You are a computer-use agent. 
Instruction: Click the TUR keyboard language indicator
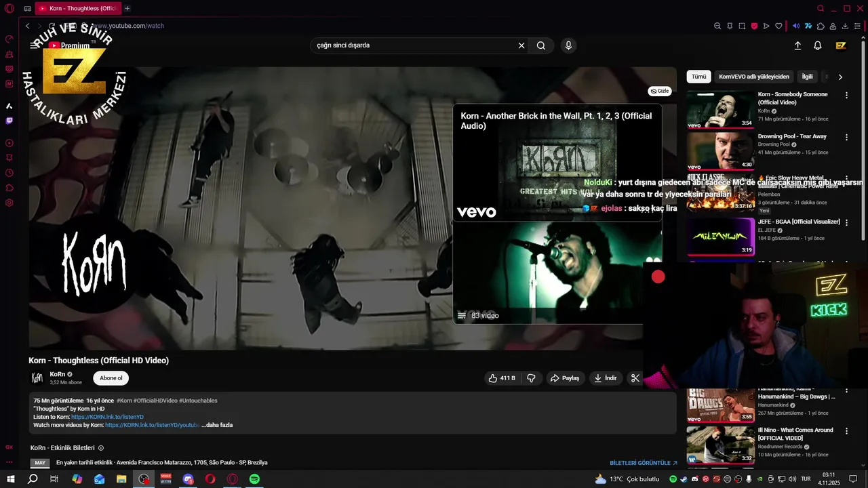(x=805, y=479)
